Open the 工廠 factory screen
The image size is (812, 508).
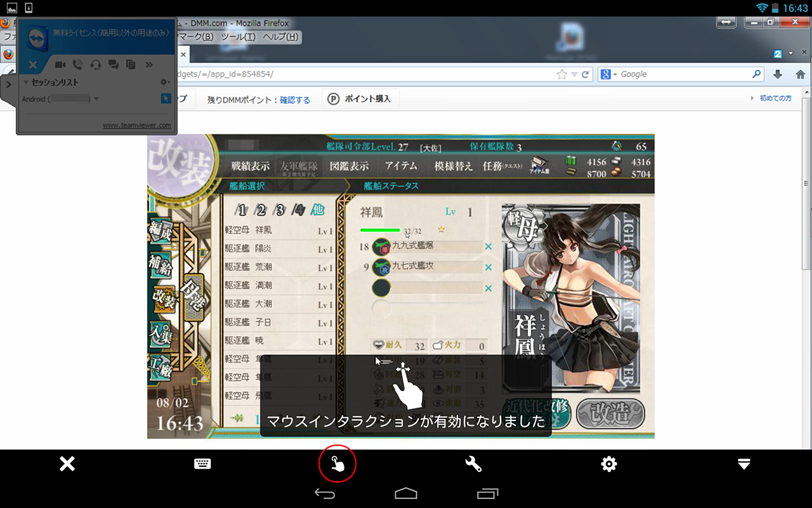click(x=161, y=368)
